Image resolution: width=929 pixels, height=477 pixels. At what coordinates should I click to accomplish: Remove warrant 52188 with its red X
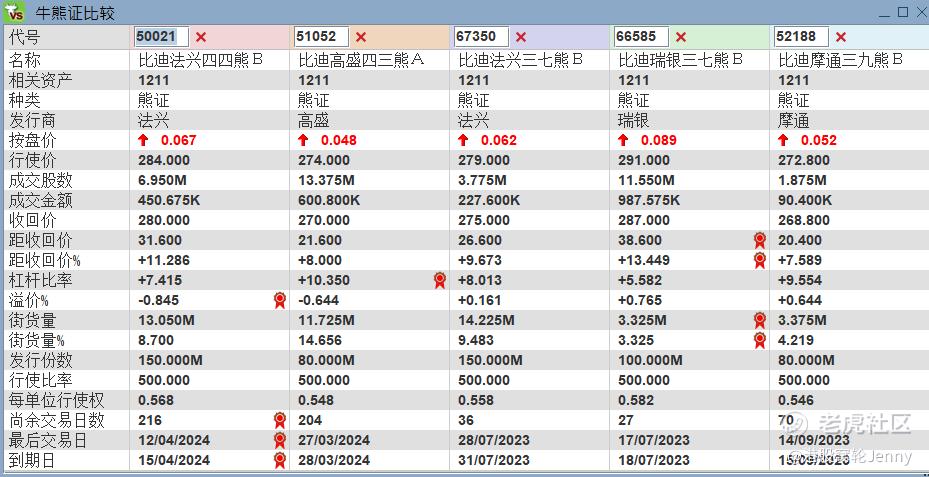(x=841, y=37)
